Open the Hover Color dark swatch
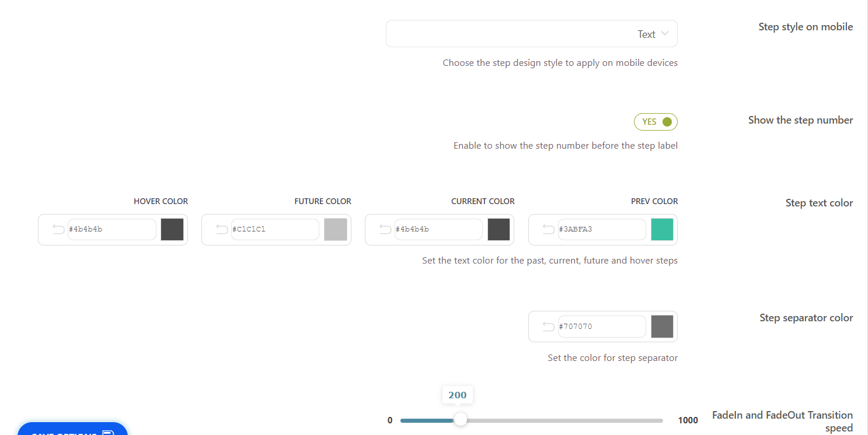 [172, 229]
